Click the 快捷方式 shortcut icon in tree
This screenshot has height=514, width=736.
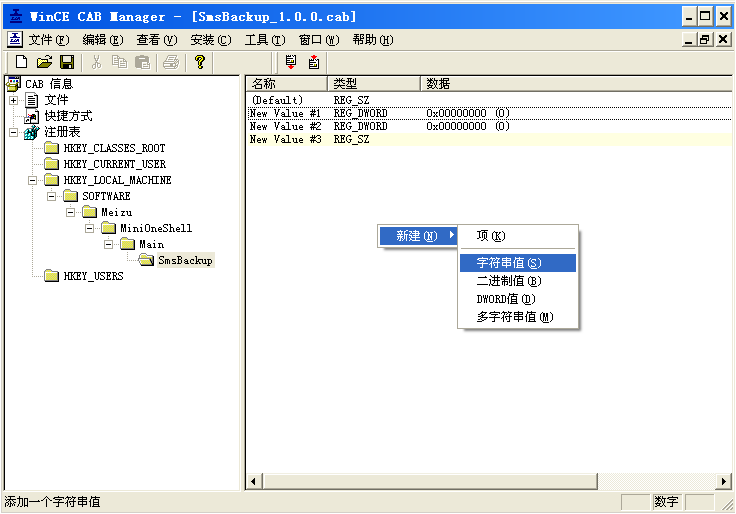tap(32, 116)
